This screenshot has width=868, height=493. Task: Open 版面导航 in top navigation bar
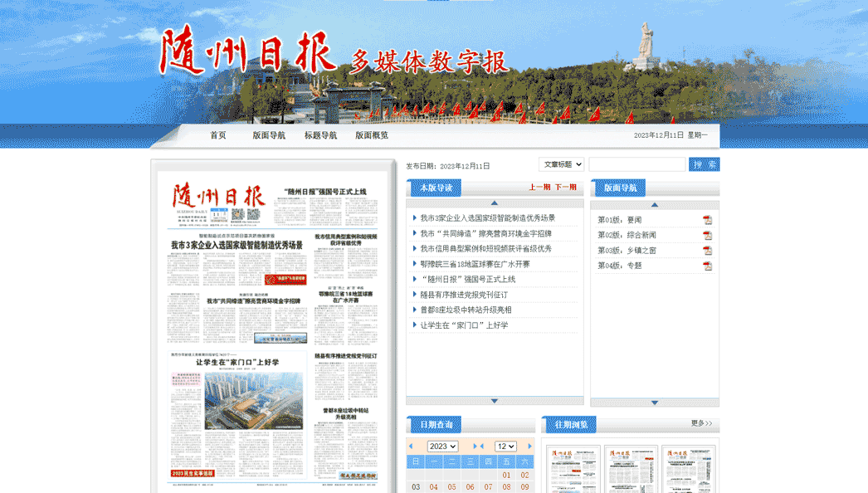pos(269,135)
